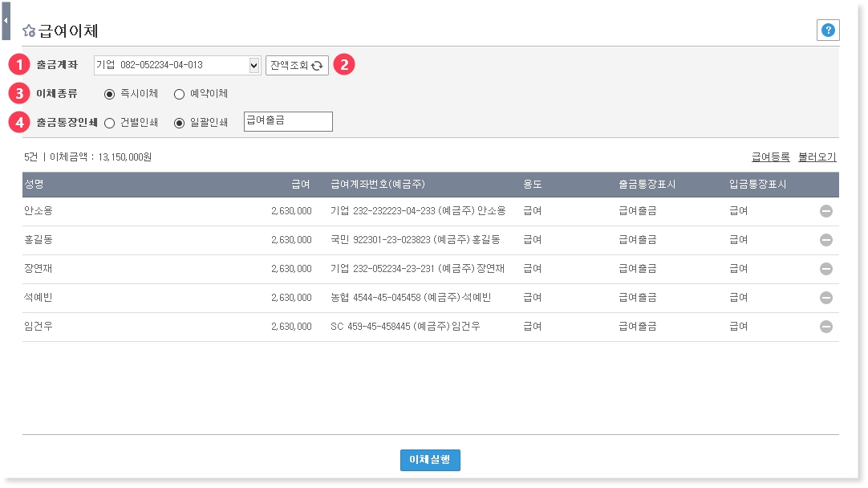This screenshot has height=488, width=868.
Task: Click the 불러오기 link
Action: click(x=817, y=157)
